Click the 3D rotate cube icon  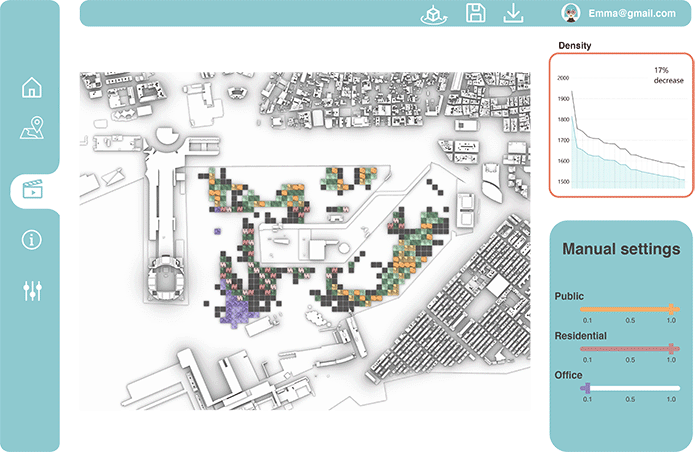[x=434, y=13]
